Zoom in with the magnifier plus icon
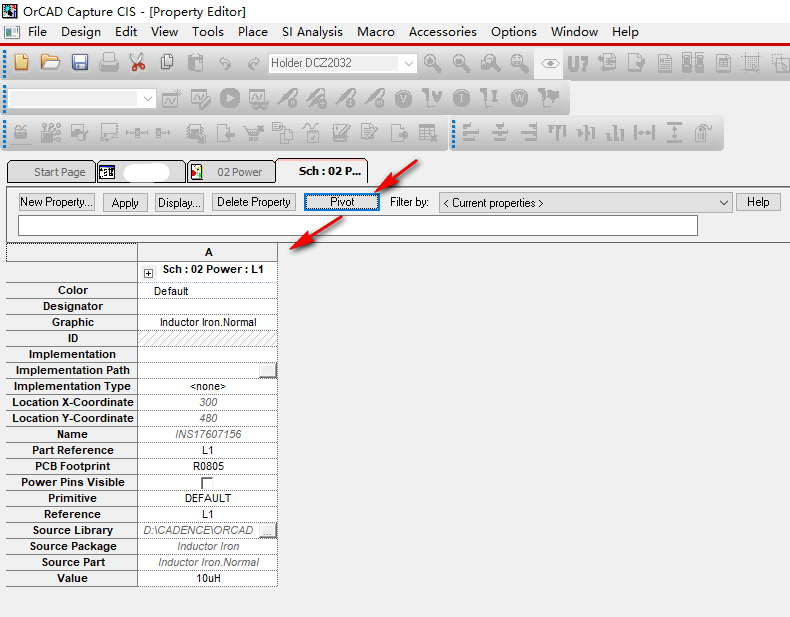Image resolution: width=790 pixels, height=617 pixels. tap(432, 63)
